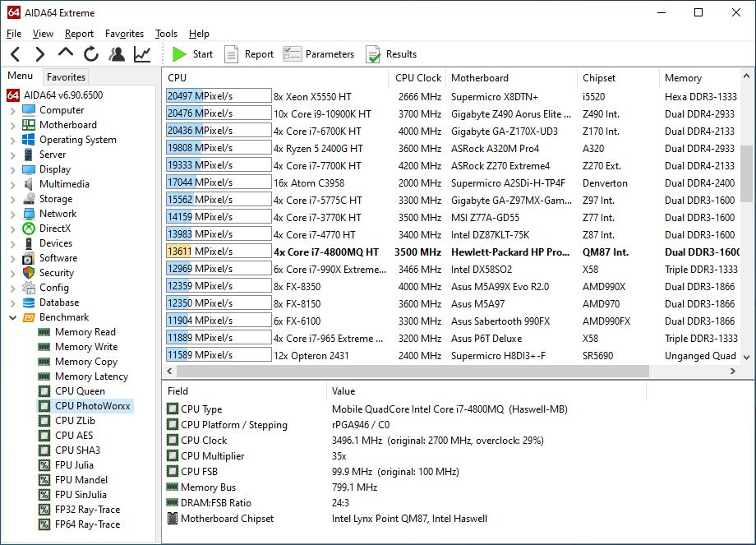
Task: Collapse the Benchmark tree node
Action: pos(13,317)
